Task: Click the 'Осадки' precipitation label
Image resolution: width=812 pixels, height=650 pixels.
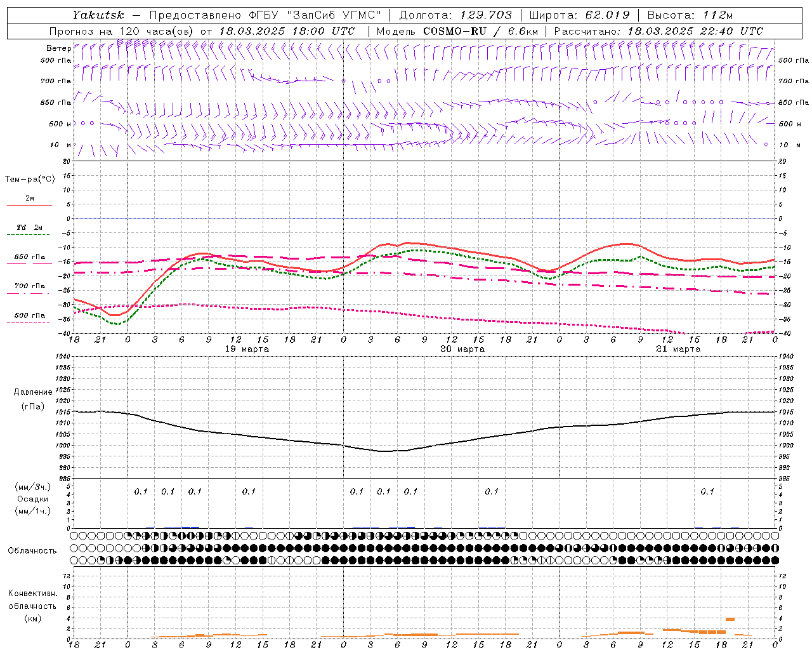Action: (33, 500)
